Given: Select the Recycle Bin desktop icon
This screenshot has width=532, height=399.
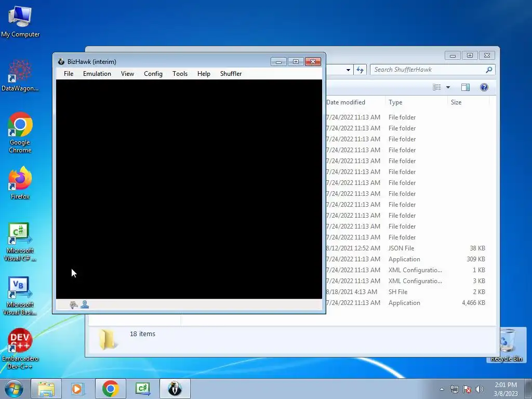Looking at the screenshot, I should [x=506, y=345].
